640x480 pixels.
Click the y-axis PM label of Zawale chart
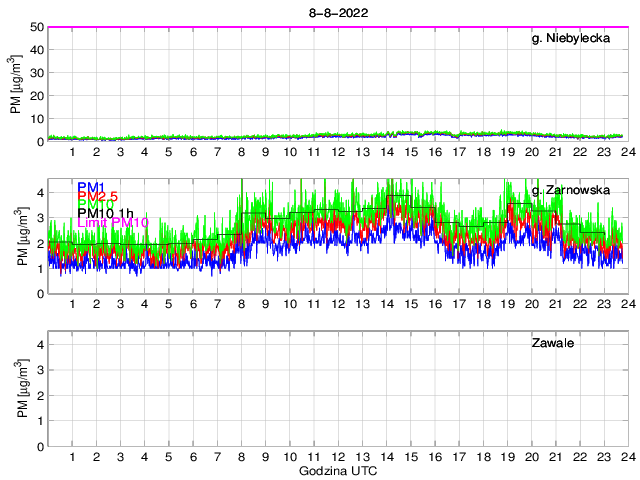22,389
